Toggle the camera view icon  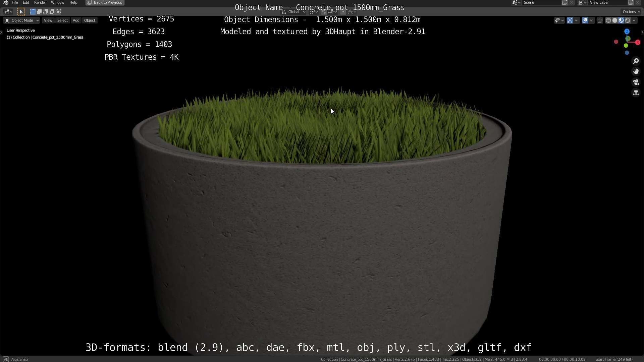636,82
